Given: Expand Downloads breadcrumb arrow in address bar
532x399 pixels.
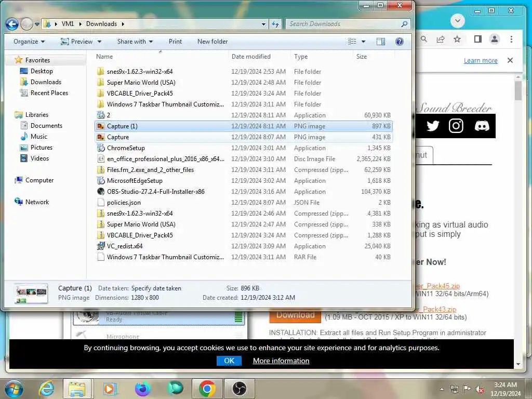Looking at the screenshot, I should pyautogui.click(x=123, y=24).
